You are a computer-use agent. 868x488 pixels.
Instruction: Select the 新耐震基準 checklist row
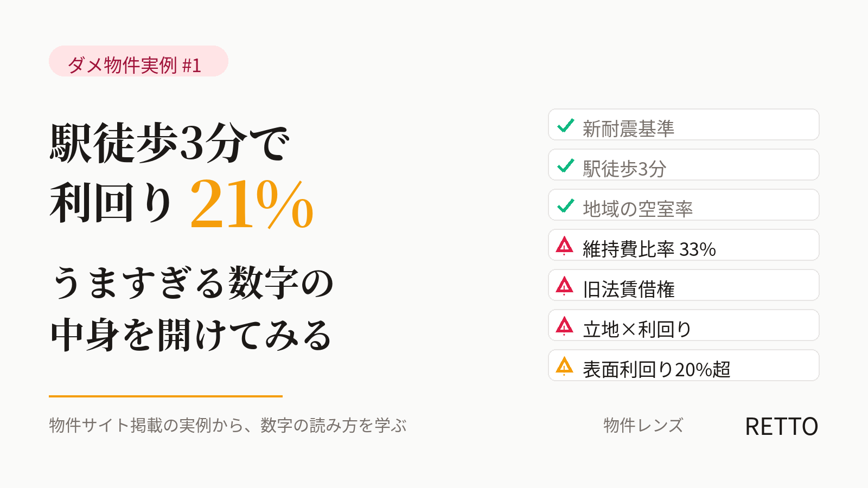(x=684, y=125)
